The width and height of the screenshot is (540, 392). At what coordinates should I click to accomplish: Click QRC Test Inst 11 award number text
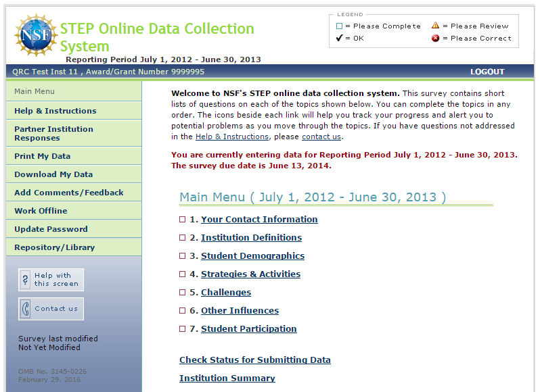pyautogui.click(x=108, y=72)
